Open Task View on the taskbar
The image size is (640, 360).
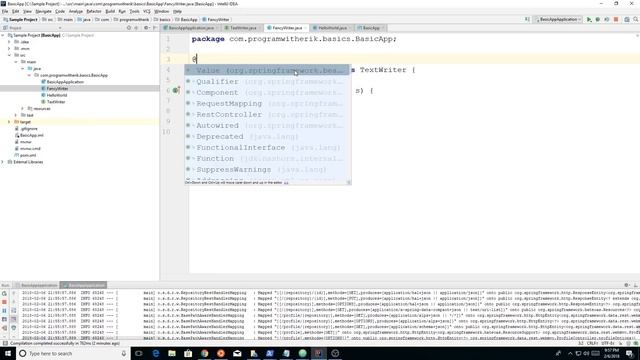tap(139, 353)
